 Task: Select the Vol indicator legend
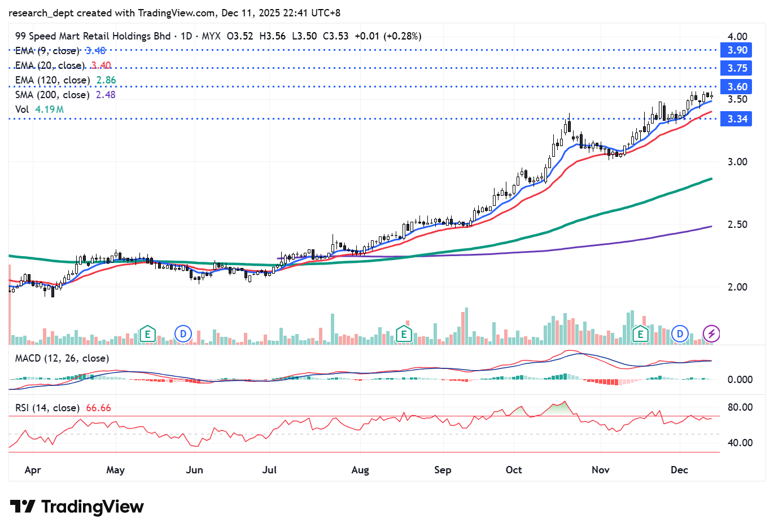click(x=22, y=109)
